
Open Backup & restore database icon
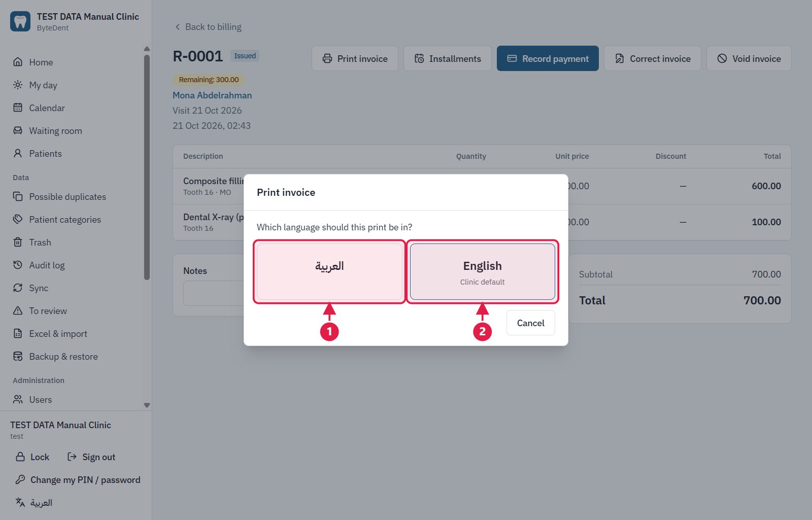pos(18,356)
